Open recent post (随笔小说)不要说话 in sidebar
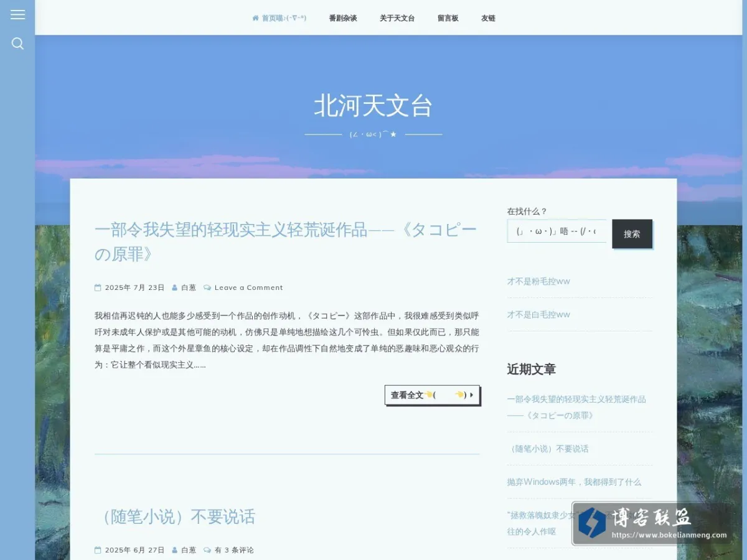The width and height of the screenshot is (747, 560). (548, 449)
